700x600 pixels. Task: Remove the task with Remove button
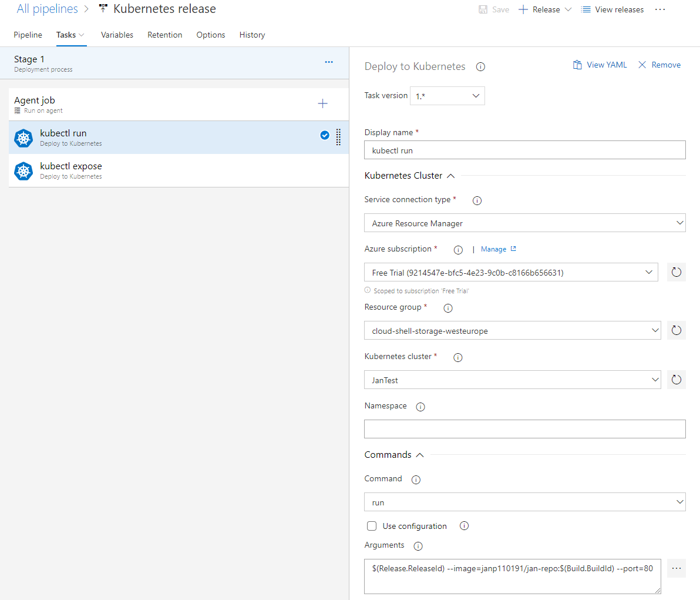click(659, 65)
